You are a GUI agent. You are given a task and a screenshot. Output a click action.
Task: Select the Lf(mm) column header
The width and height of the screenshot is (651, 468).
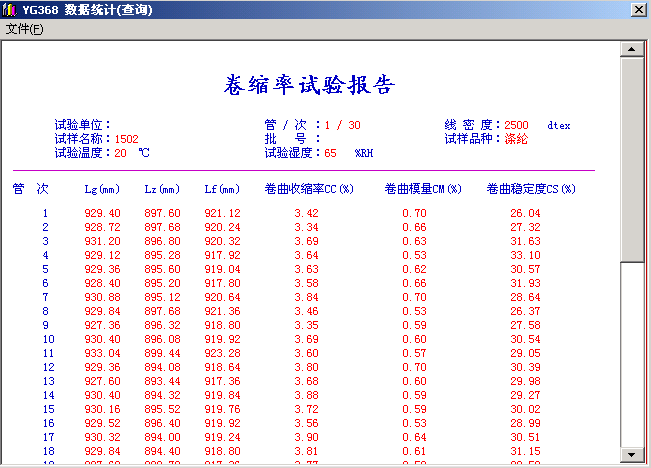222,189
